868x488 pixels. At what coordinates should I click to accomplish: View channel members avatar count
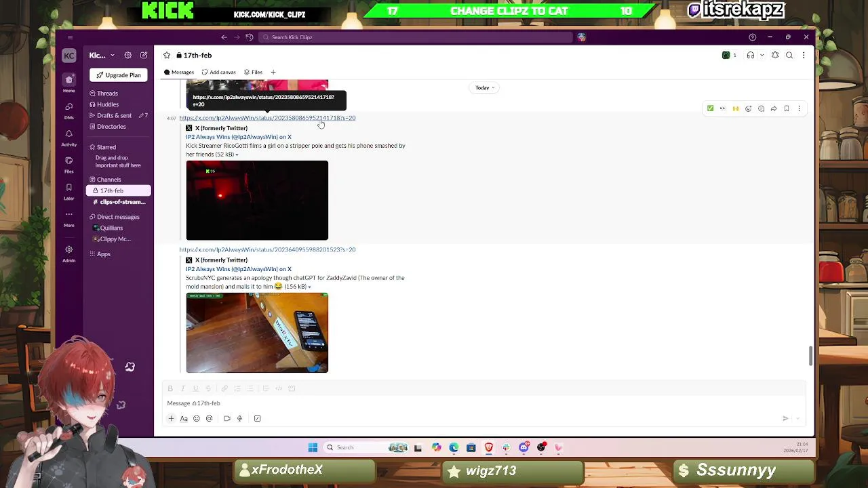(730, 55)
